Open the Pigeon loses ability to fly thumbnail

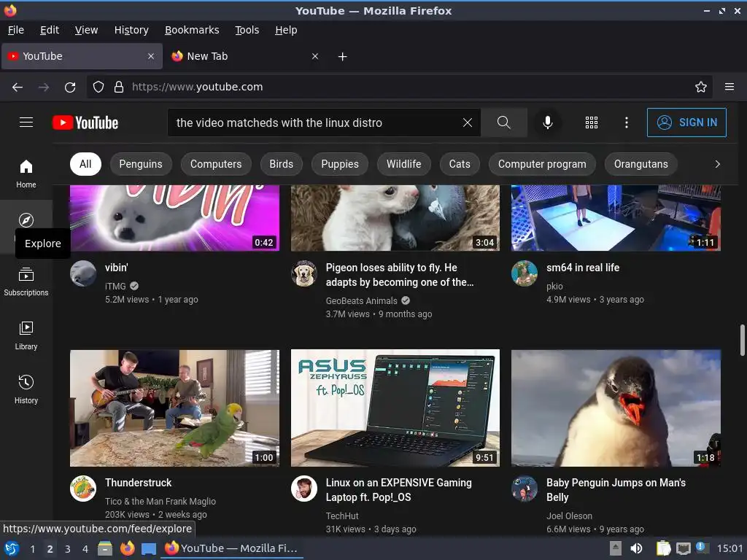coord(395,217)
